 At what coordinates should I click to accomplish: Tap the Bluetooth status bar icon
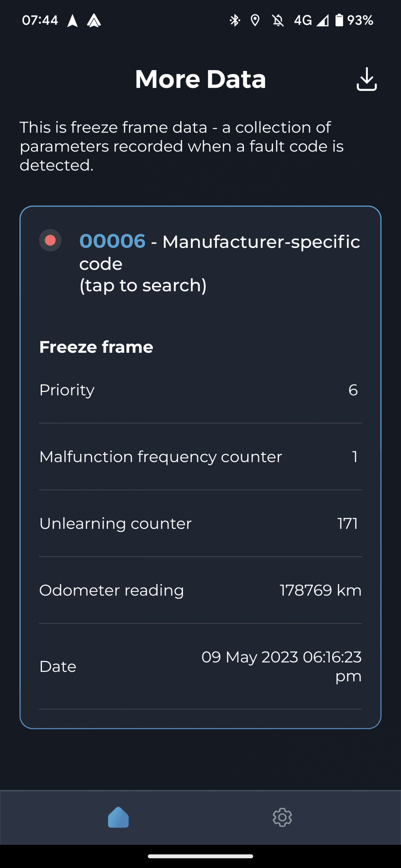pos(235,20)
